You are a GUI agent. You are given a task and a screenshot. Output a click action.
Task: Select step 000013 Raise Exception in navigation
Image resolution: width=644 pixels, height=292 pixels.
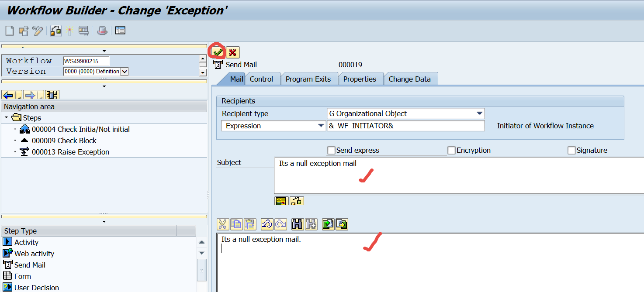click(70, 152)
